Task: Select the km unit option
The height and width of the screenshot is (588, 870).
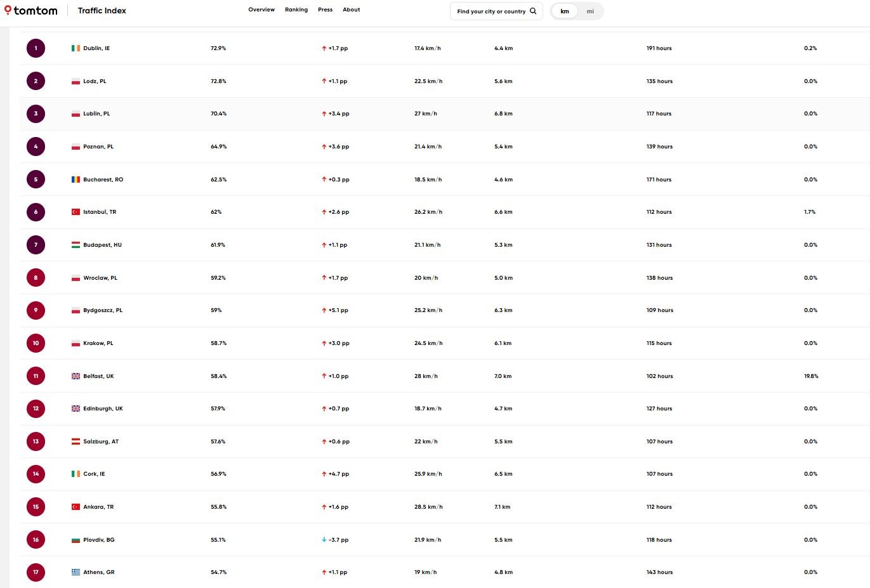Action: [565, 11]
